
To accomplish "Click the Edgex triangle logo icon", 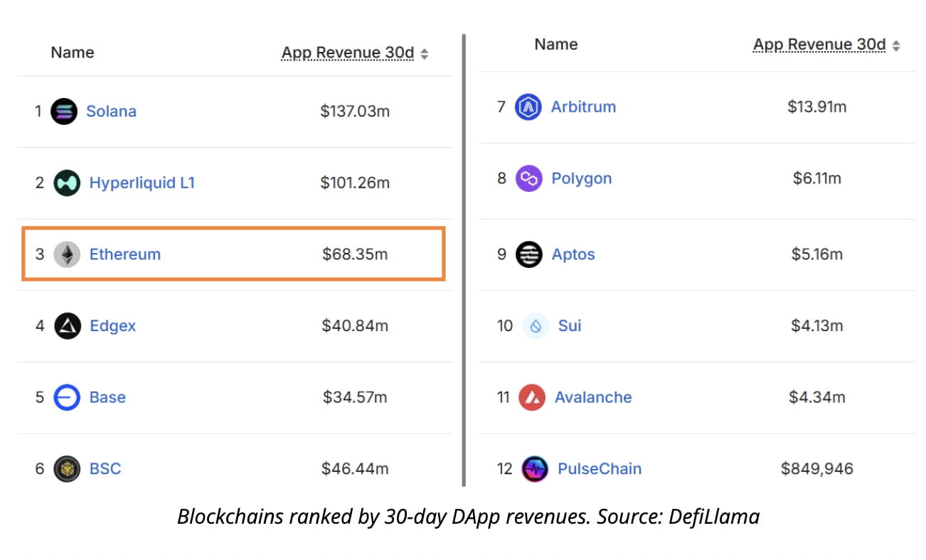I will coord(68,326).
